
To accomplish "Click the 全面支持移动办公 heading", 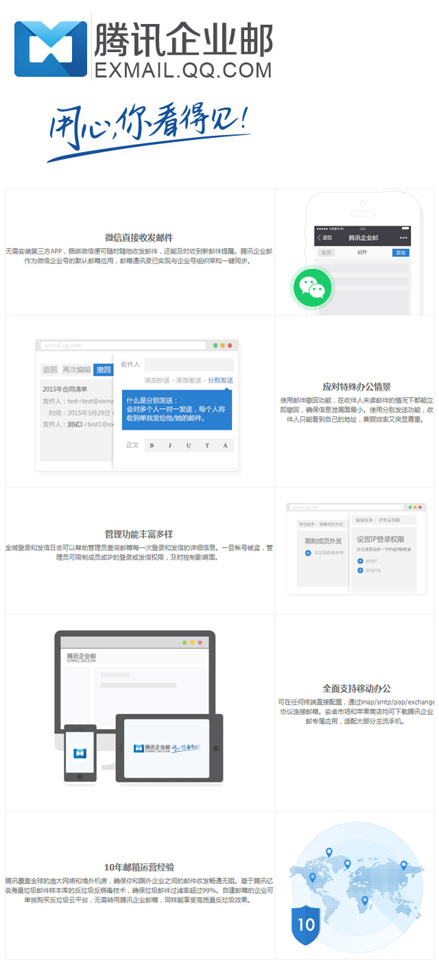I will point(357,689).
